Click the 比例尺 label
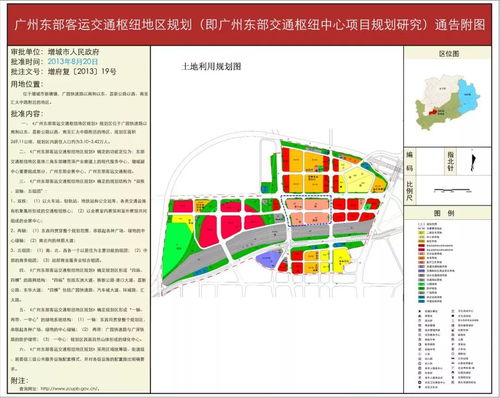Screen dimensions: 500x398 [410, 191]
